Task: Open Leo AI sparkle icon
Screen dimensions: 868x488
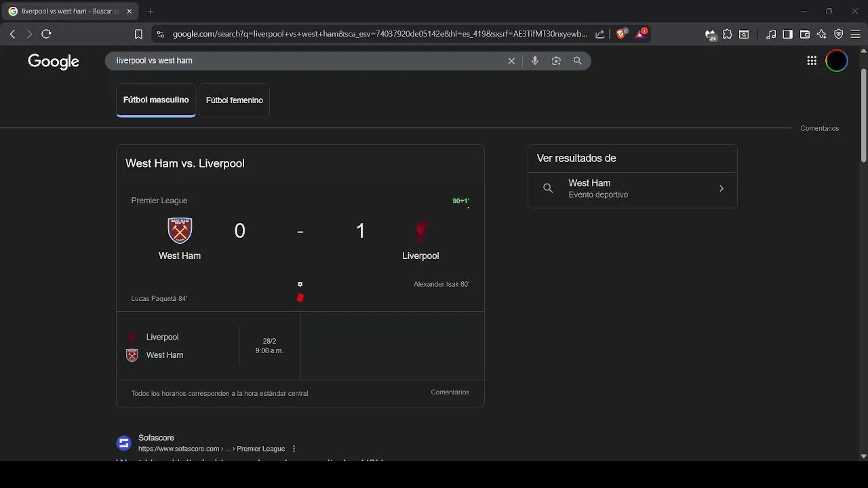Action: [x=822, y=34]
